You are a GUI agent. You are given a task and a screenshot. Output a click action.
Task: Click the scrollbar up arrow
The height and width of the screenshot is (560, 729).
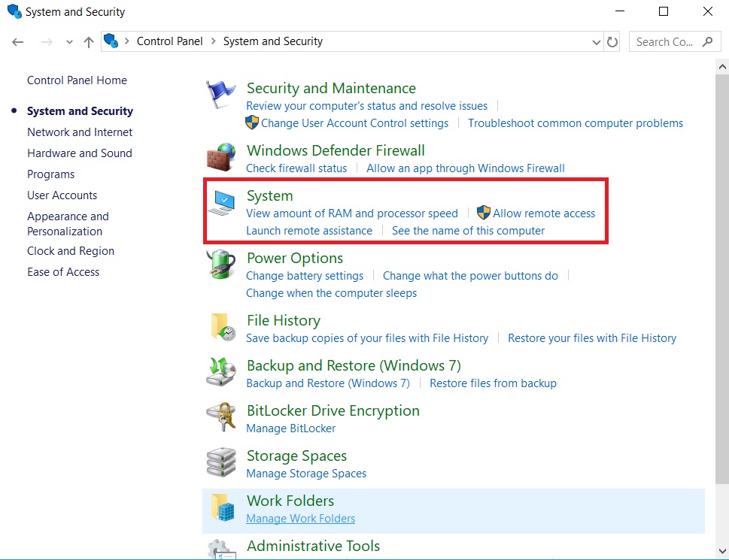coord(722,67)
